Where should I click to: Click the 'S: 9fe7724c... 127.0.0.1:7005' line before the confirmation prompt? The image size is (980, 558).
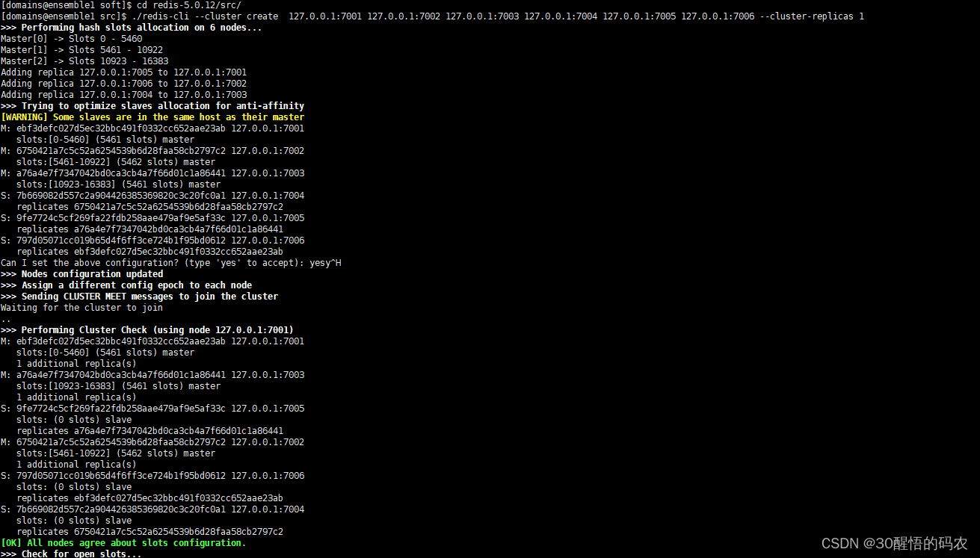152,218
